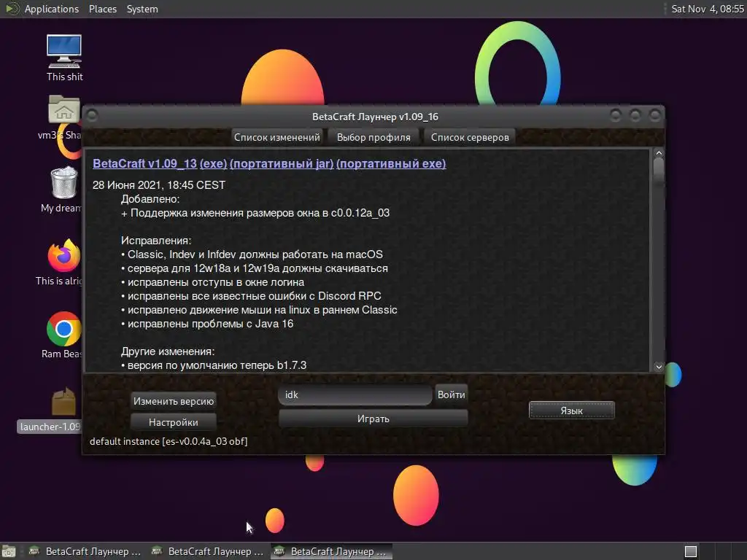Select third BetaCraft Лаунчер taskbar entry
Image resolution: width=747 pixels, height=560 pixels.
click(332, 551)
